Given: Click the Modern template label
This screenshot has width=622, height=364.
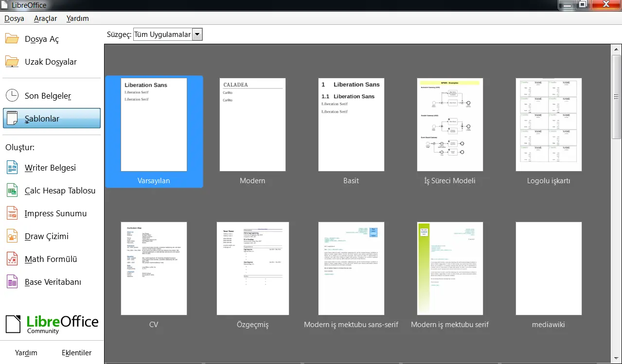Looking at the screenshot, I should pos(252,180).
